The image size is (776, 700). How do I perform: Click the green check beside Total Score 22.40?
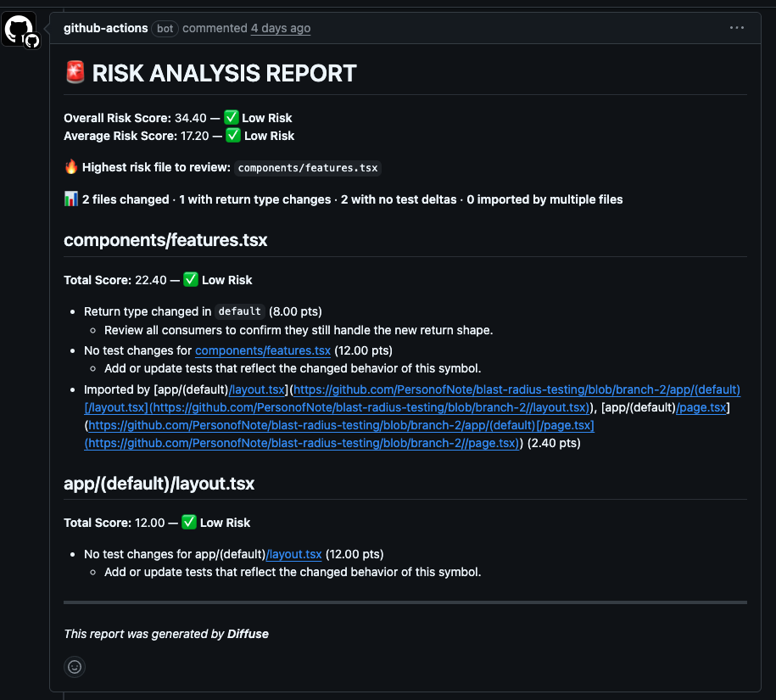click(x=191, y=279)
